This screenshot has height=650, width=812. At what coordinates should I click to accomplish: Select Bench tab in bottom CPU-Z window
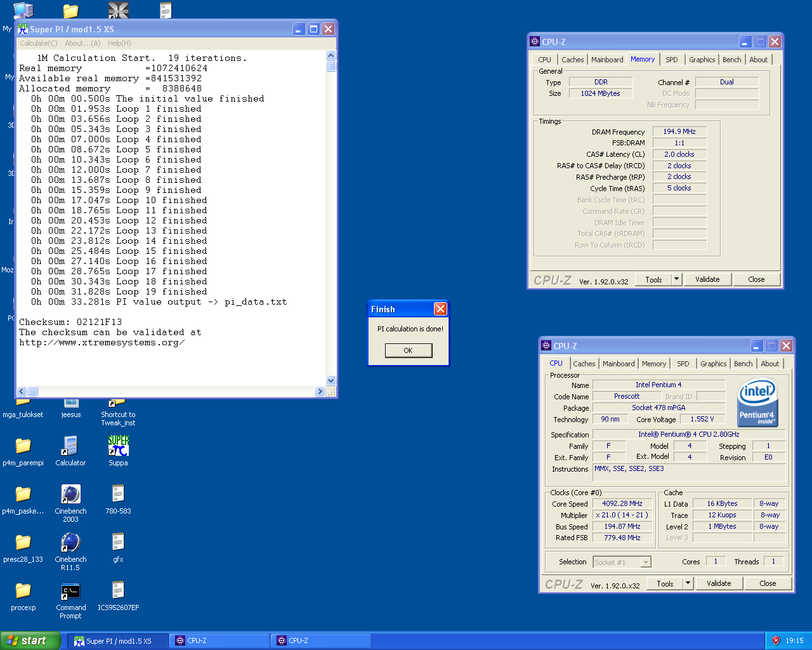pos(743,364)
